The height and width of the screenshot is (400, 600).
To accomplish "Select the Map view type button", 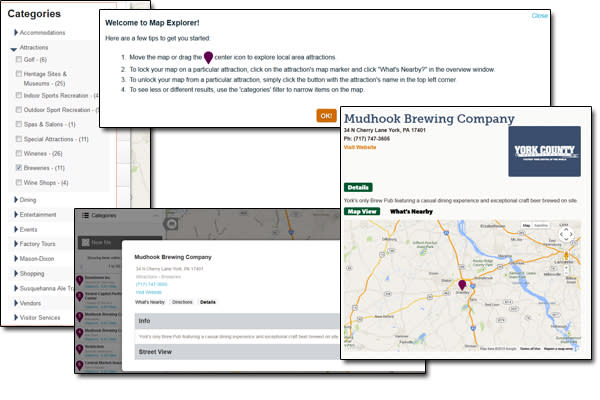I will (527, 225).
